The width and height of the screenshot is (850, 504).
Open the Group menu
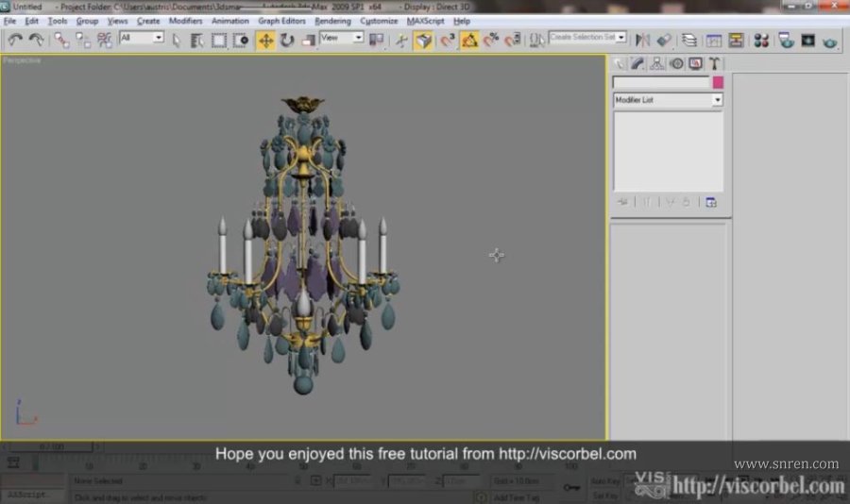point(87,21)
